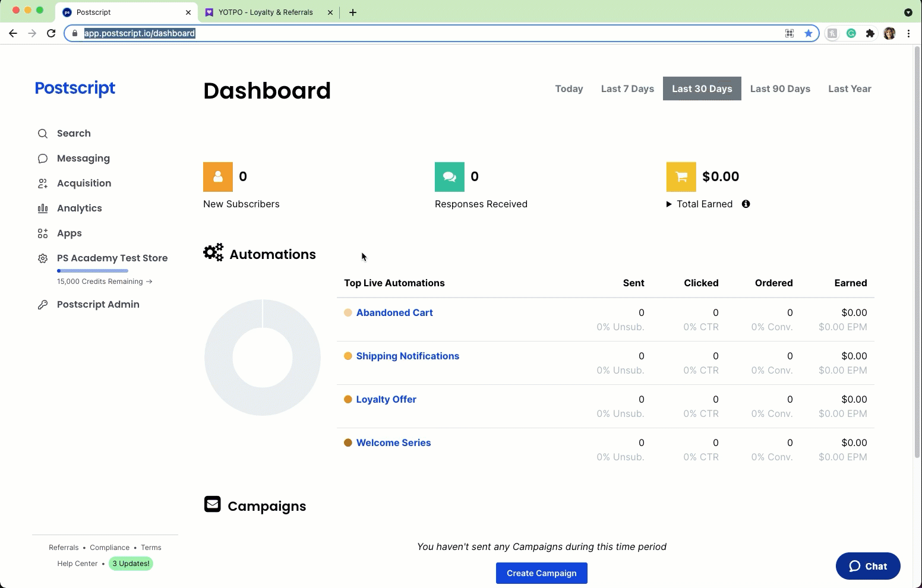Click the green Responses Received chat icon
Screen dimensions: 922x588
pyautogui.click(x=450, y=177)
